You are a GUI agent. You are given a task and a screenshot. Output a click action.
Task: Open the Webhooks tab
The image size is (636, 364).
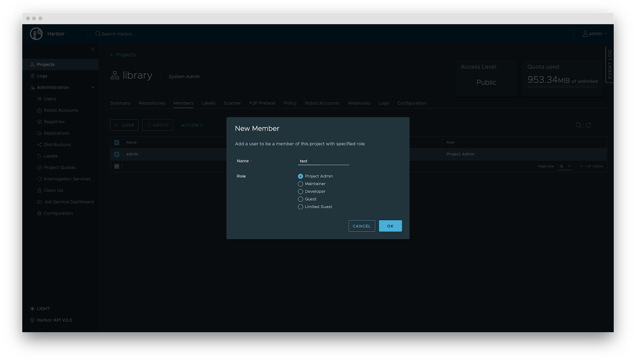click(x=359, y=103)
